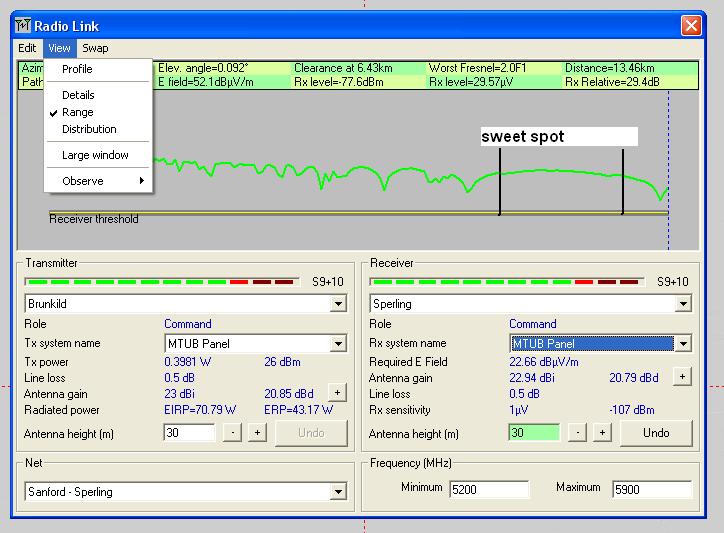Select Distribution from the View menu

point(89,129)
